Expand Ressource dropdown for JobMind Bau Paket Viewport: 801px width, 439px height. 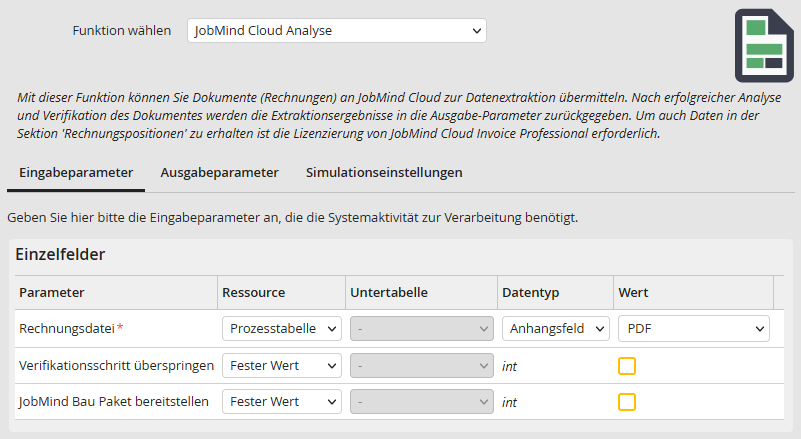coord(281,402)
